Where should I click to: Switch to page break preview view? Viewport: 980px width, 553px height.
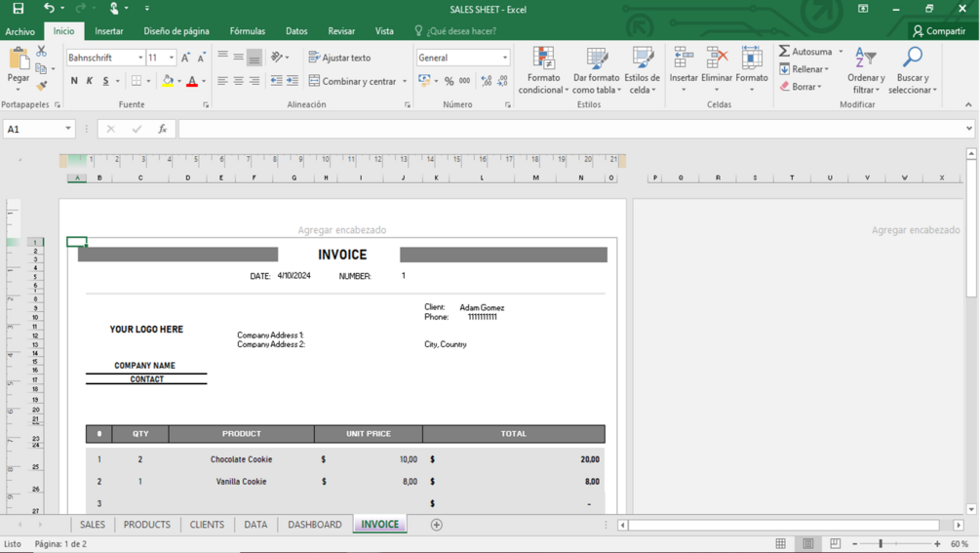[x=835, y=543]
